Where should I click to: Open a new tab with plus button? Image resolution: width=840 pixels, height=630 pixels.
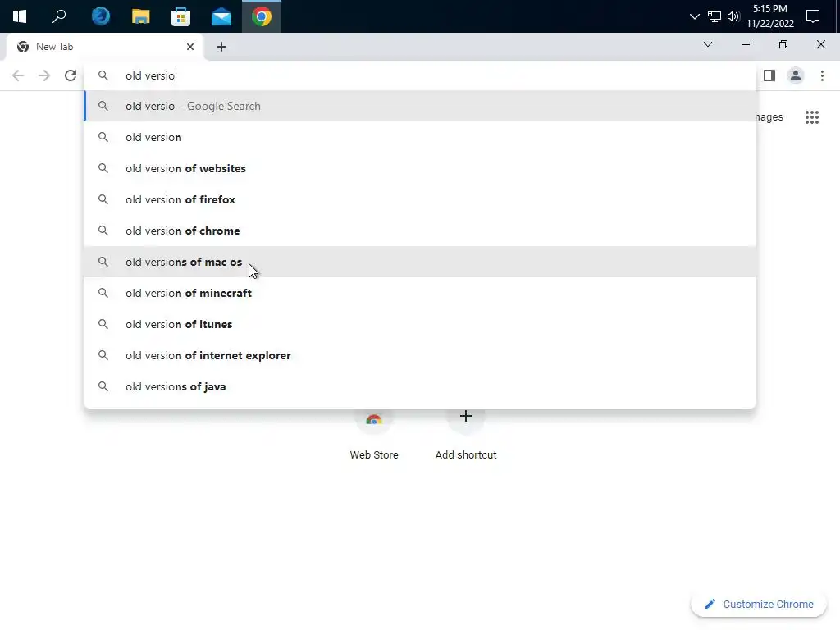[x=221, y=47]
